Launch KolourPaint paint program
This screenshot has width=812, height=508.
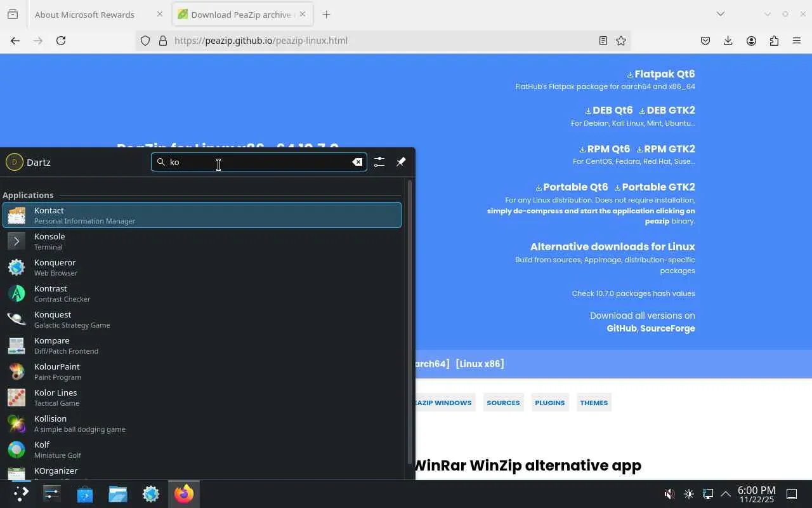point(202,371)
